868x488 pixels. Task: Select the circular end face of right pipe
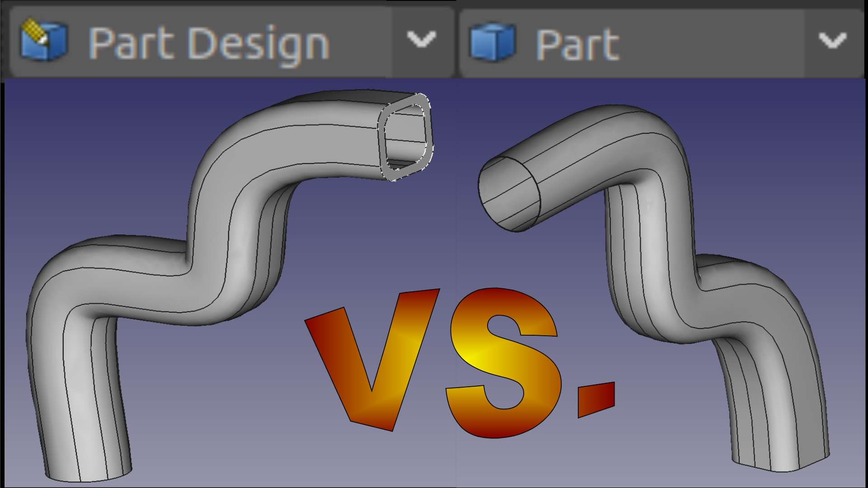tap(509, 194)
